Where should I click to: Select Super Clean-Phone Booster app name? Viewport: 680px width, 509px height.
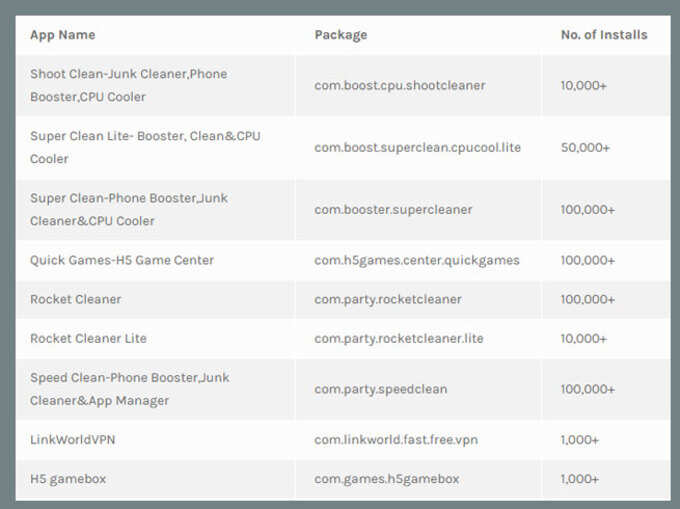click(129, 209)
